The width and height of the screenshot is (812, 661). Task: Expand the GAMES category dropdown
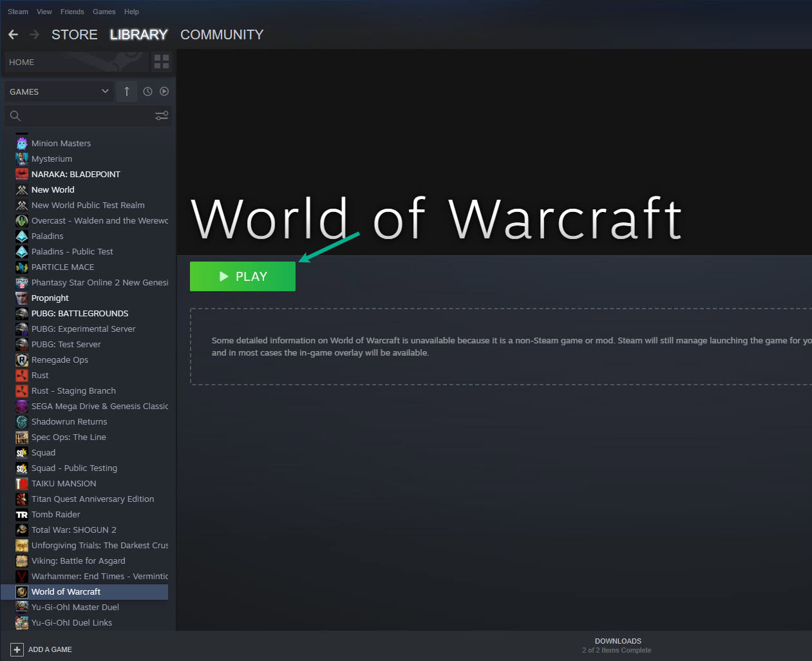59,91
